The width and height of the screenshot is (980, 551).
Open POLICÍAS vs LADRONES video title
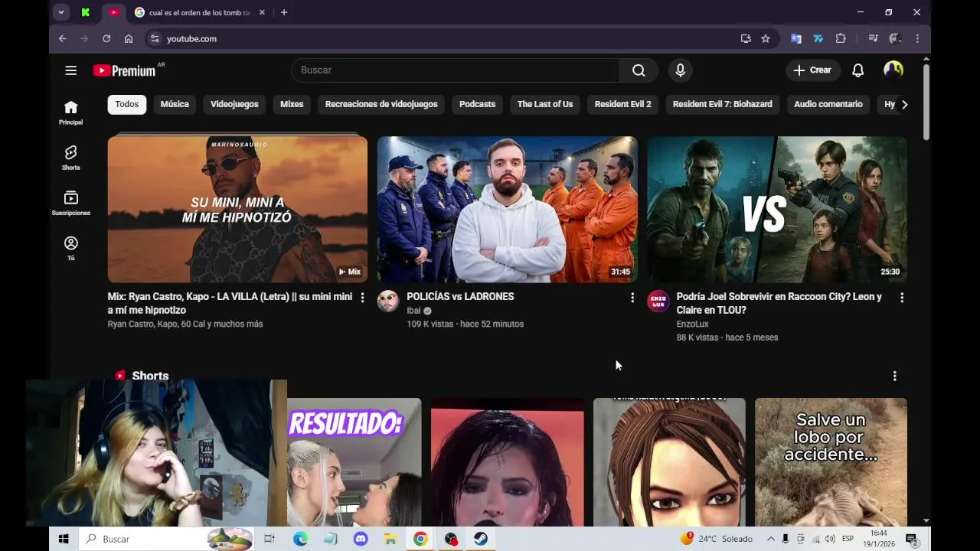[460, 297]
